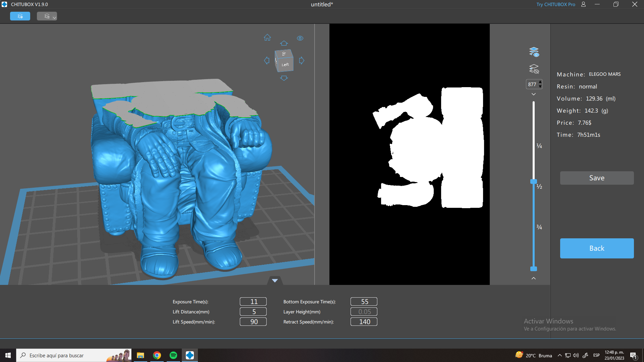Image resolution: width=644 pixels, height=362 pixels.
Task: Click the layer slider's upper handle
Action: [533, 181]
